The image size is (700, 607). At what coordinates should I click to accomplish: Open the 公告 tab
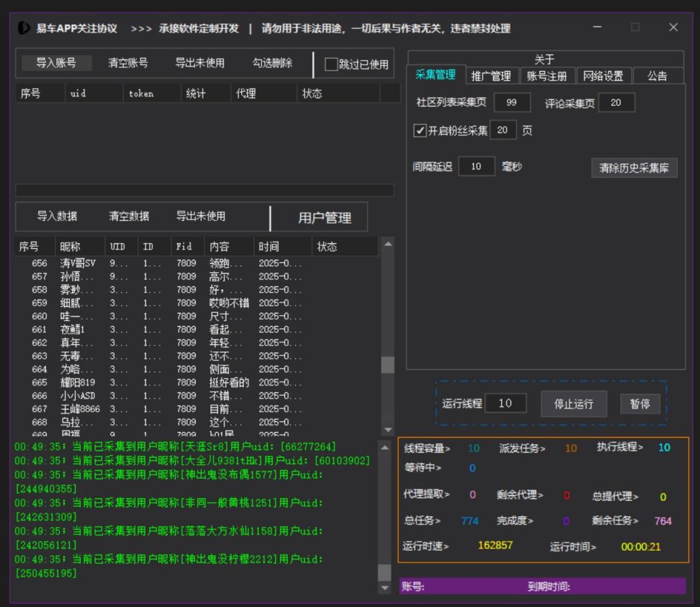tap(657, 76)
